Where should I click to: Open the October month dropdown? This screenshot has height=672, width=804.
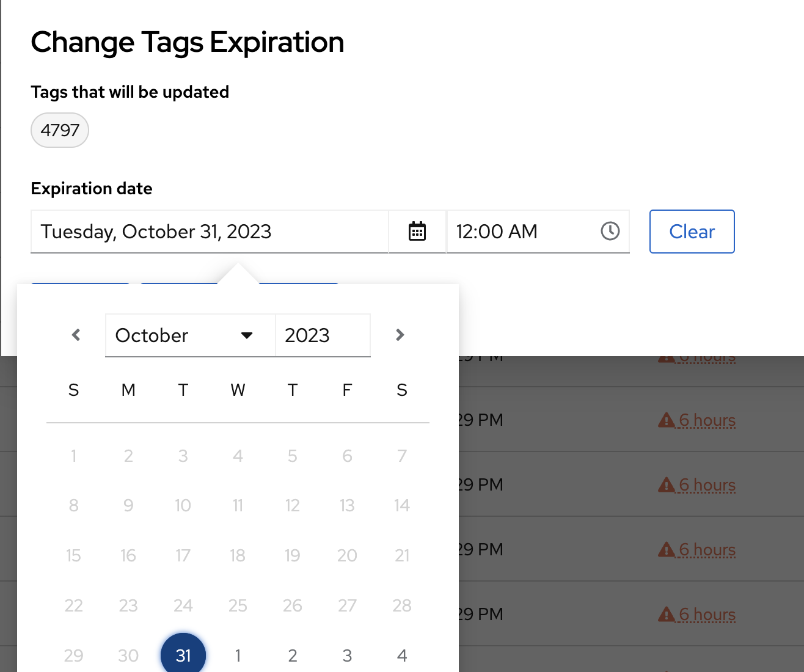(x=183, y=335)
